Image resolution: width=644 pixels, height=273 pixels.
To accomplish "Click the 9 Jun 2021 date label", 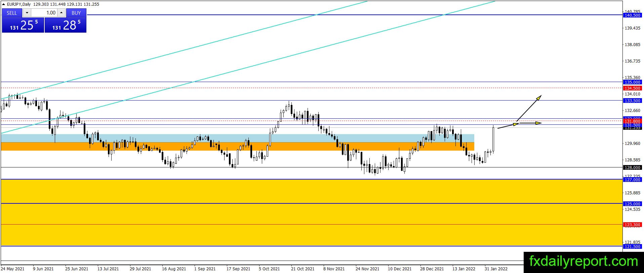I will (43, 269).
